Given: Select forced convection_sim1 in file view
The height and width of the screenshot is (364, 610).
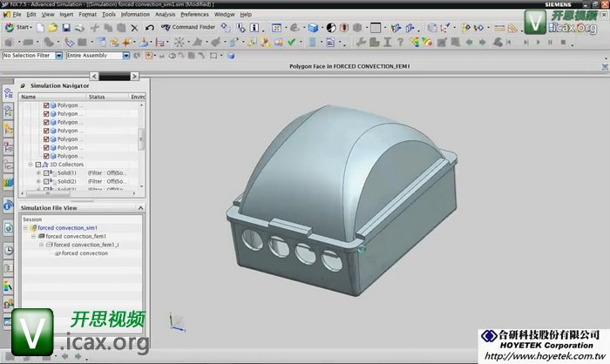Looking at the screenshot, I should coord(66,228).
